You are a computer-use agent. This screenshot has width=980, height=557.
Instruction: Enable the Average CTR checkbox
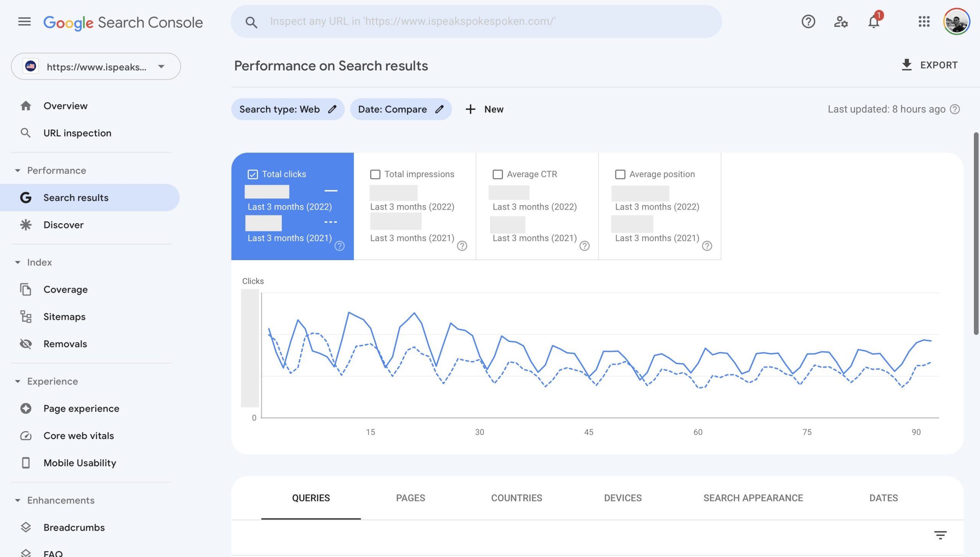pos(498,174)
